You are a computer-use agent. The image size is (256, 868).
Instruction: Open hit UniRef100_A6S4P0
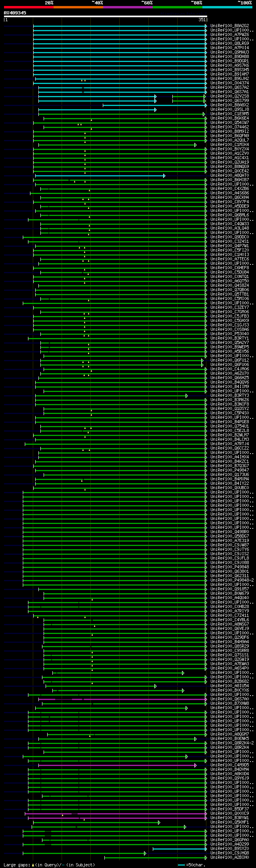pos(230,668)
